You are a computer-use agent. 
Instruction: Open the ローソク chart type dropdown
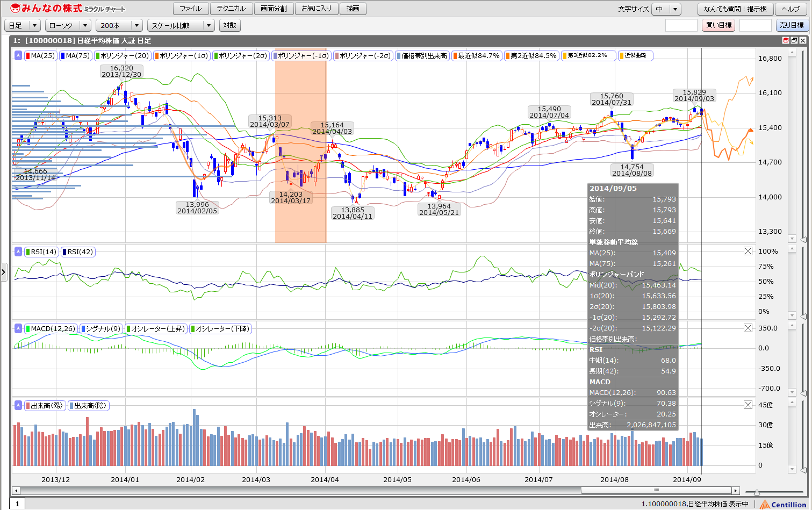[x=68, y=25]
